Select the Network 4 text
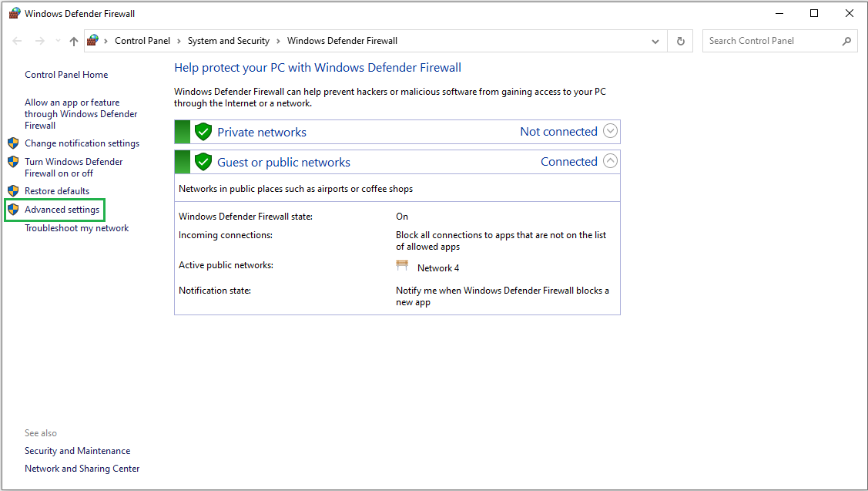868x491 pixels. click(438, 268)
